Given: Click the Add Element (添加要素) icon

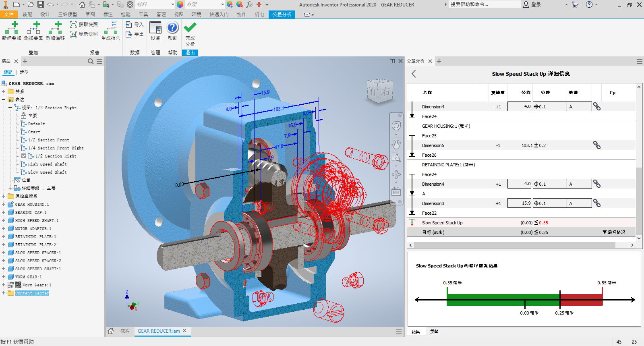Looking at the screenshot, I should (x=33, y=27).
